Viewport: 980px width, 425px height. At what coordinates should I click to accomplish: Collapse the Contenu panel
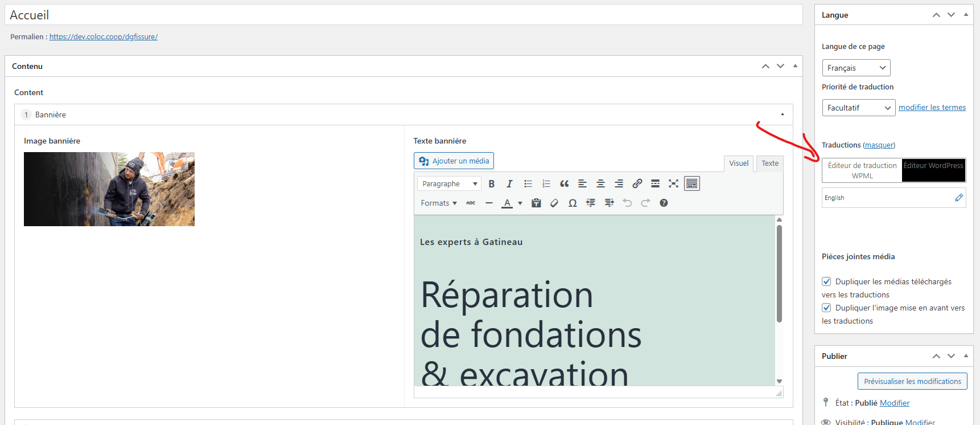(x=795, y=66)
